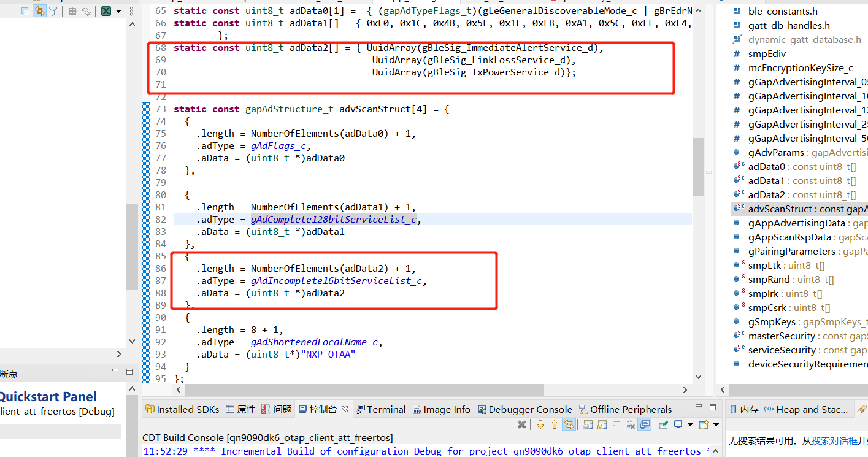868x457 pixels.
Task: Click the green Excel-style X icon
Action: (106, 11)
